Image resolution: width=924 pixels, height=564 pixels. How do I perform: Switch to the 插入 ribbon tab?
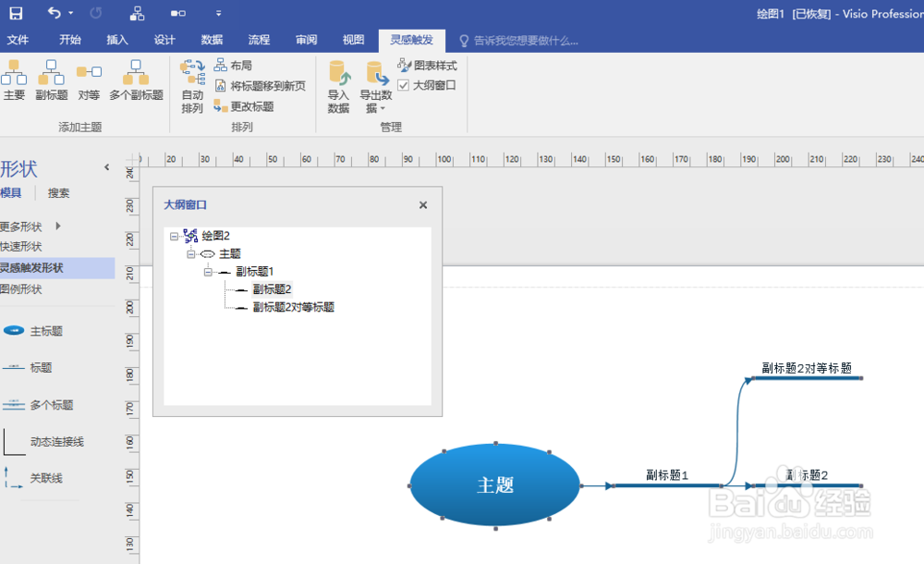coord(117,40)
